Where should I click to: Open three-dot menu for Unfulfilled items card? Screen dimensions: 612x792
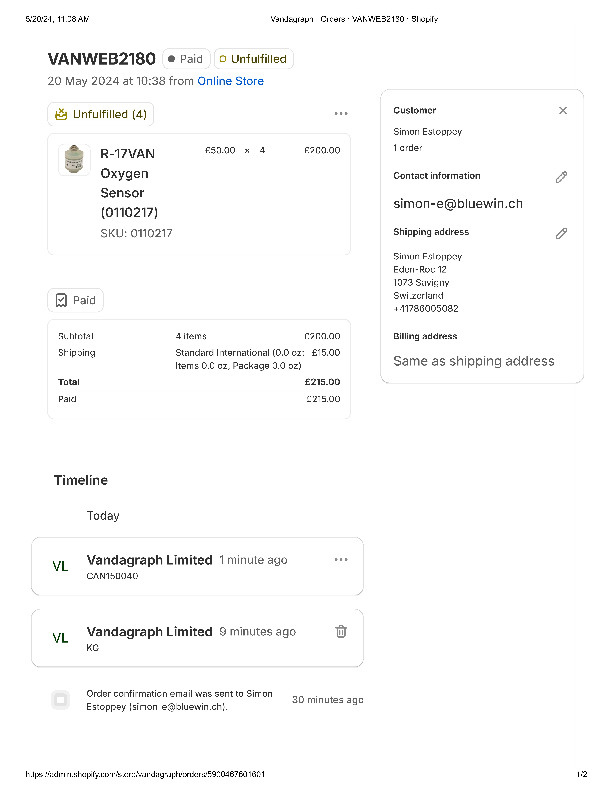point(341,114)
